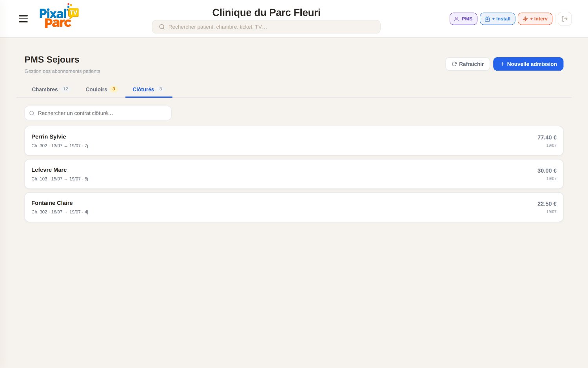Click the Couloirs tab badge showing 3

[x=114, y=89]
